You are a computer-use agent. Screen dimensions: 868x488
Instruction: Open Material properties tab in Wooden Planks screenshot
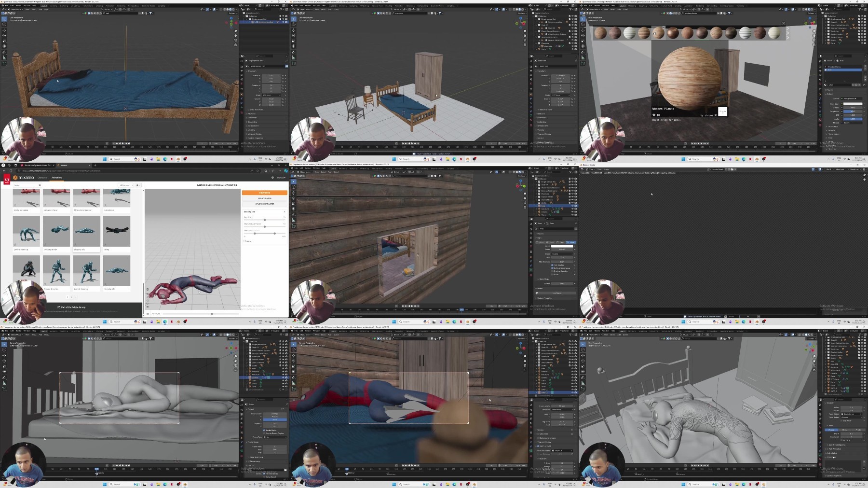[x=820, y=120]
